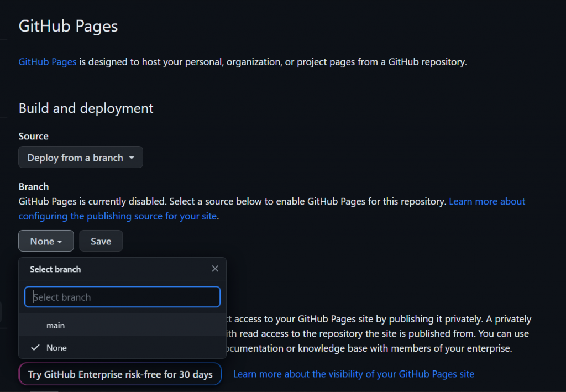Screen dimensions: 566x392
Task: Open the blue GitHub Pages link
Action: tap(48, 62)
